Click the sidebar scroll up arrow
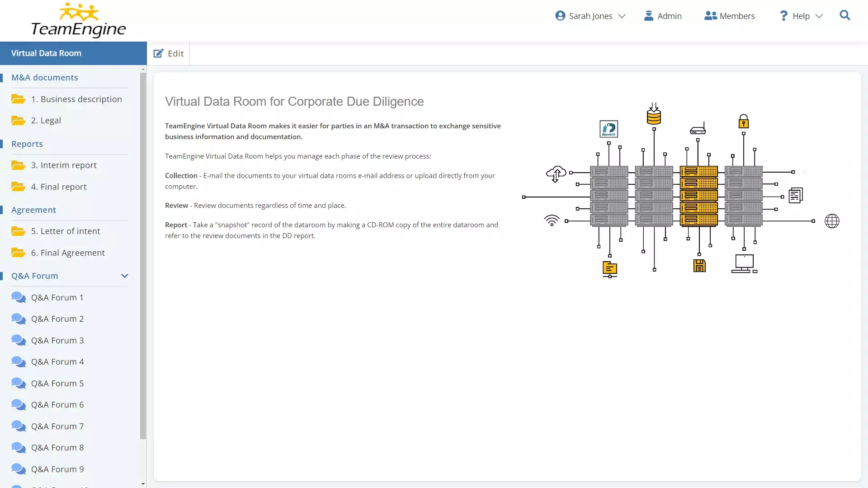Screen dimensions: 868x488 point(143,70)
